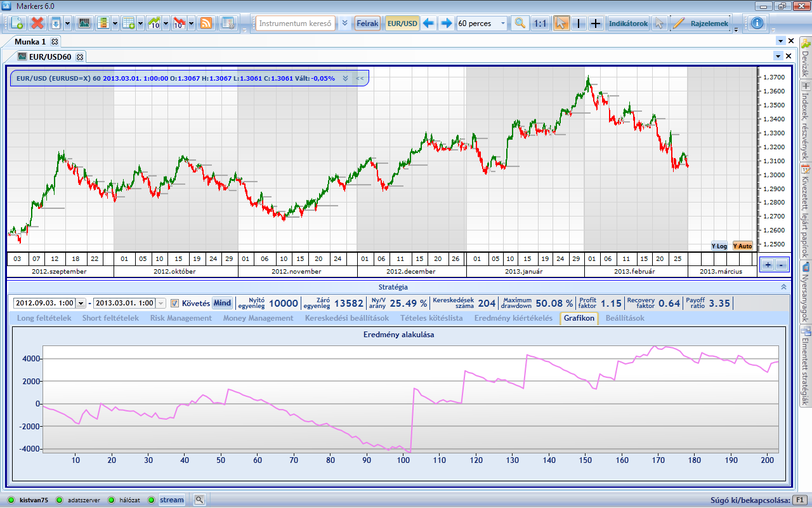Toggle Y Auto scale button
The height and width of the screenshot is (508, 812).
coord(742,246)
